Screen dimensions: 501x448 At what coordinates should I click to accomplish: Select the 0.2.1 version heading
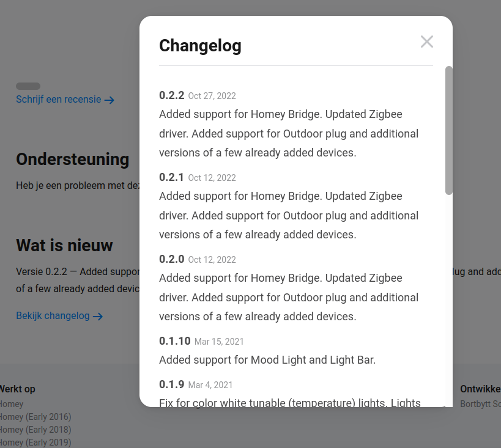[171, 177]
